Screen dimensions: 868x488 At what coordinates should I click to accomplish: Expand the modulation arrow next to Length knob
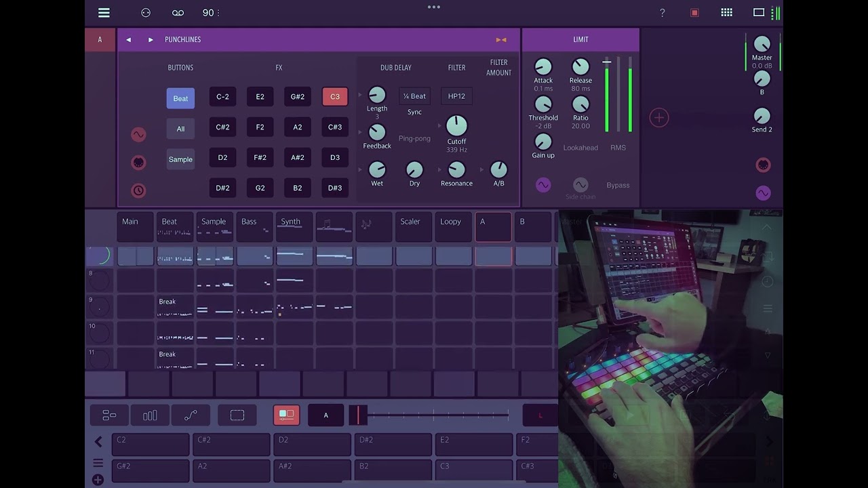(361, 95)
